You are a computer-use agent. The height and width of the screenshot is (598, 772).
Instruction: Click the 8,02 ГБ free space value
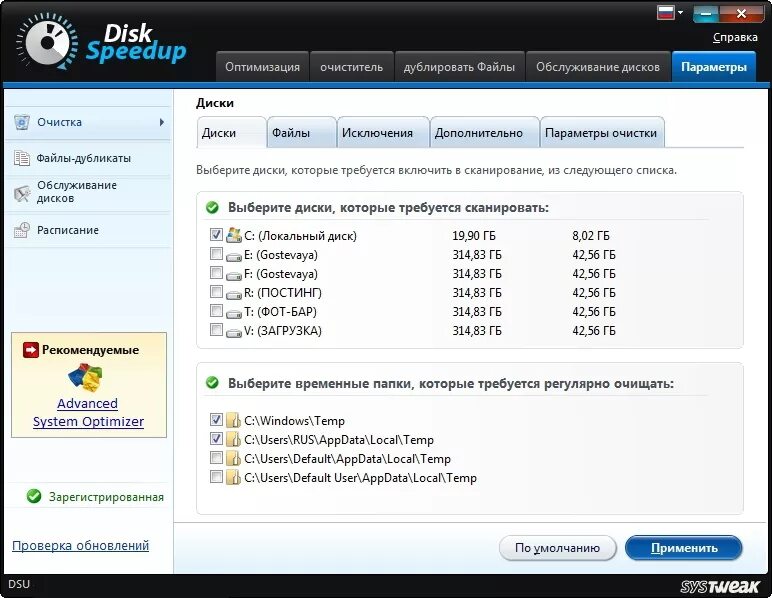[x=591, y=236]
